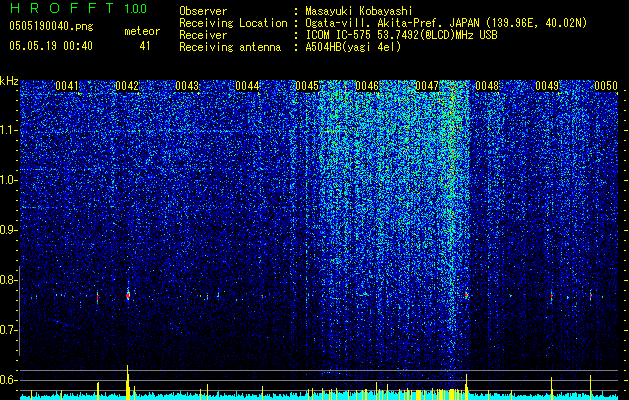Click the 0047 time marker
The width and height of the screenshot is (629, 400).
427,86
